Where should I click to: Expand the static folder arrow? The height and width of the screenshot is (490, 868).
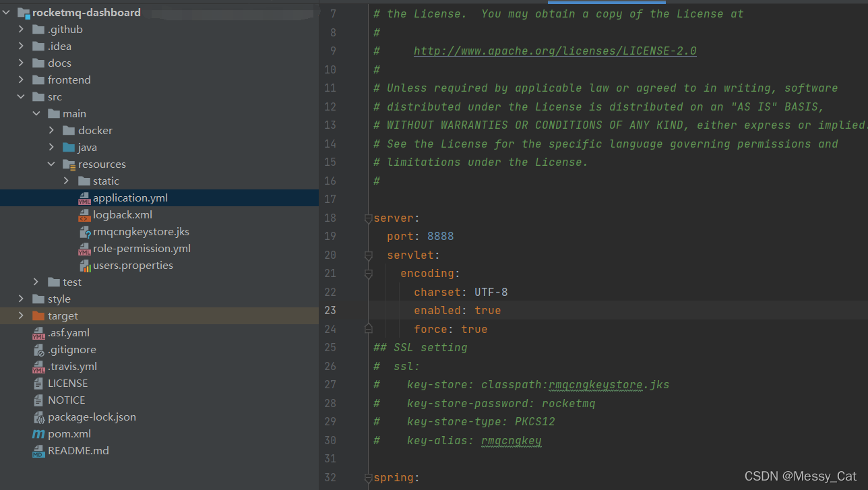(x=66, y=181)
